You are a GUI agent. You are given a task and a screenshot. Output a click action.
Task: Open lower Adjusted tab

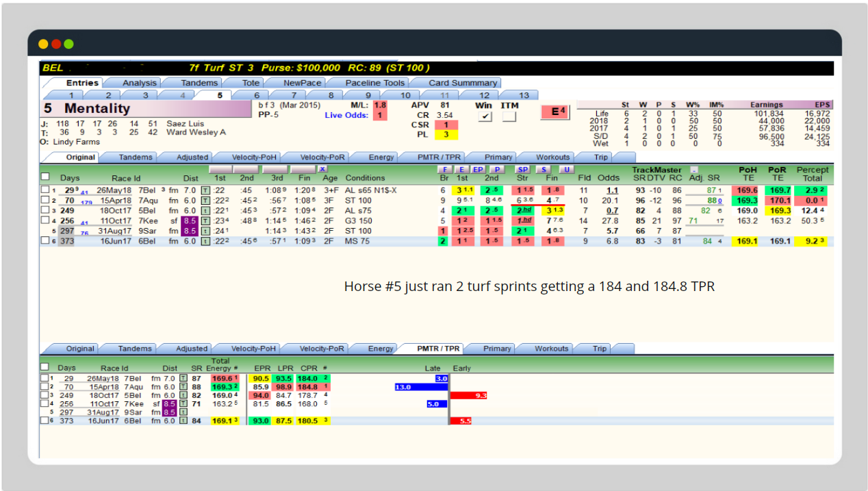(192, 349)
